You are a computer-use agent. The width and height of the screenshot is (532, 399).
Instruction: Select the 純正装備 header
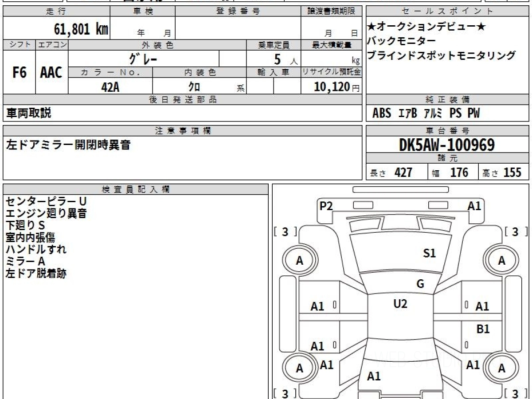click(x=448, y=100)
